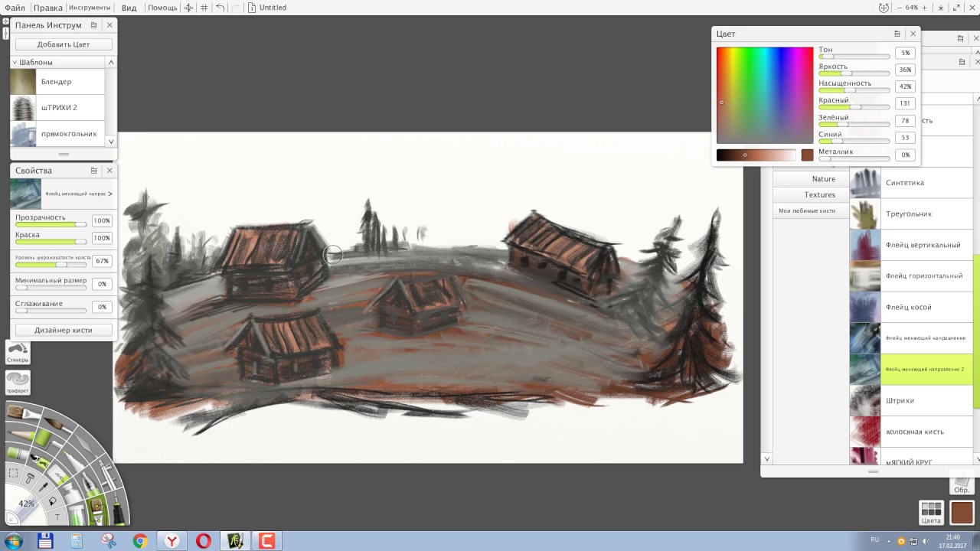Select the airbrush tool

point(107,475)
